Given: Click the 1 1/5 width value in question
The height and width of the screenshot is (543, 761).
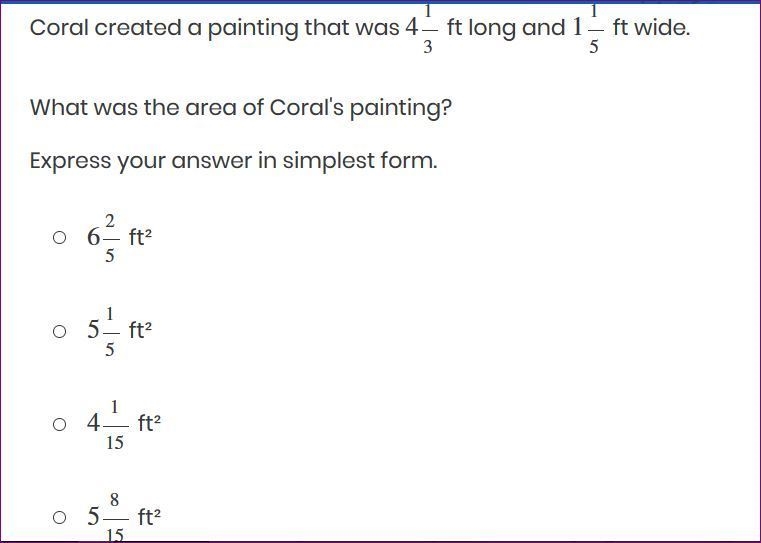Looking at the screenshot, I should point(588,28).
